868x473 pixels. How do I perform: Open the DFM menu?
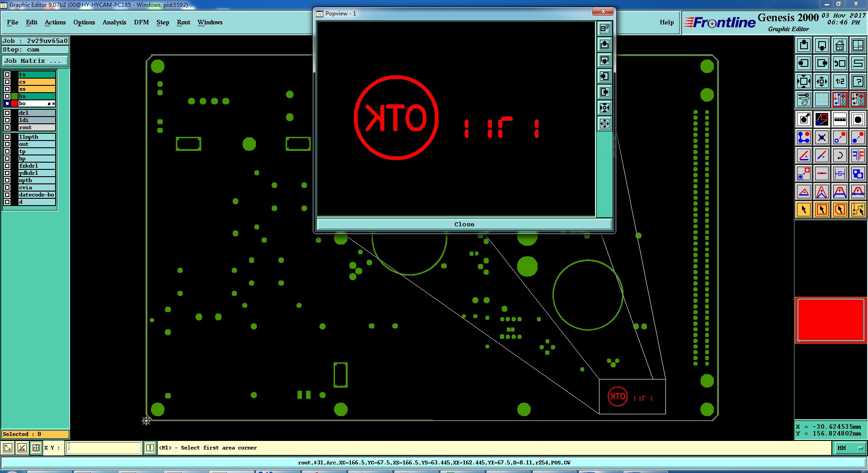[142, 22]
